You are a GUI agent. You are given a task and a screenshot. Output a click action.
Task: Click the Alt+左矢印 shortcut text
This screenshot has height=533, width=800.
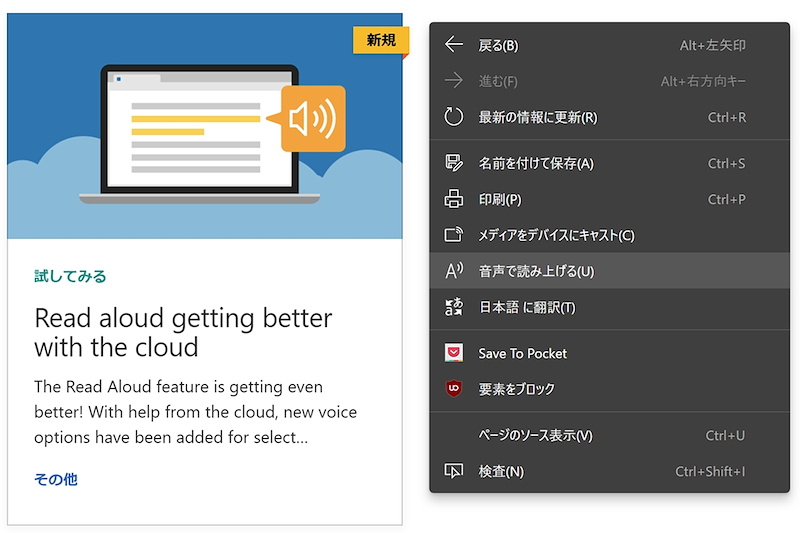click(x=712, y=45)
